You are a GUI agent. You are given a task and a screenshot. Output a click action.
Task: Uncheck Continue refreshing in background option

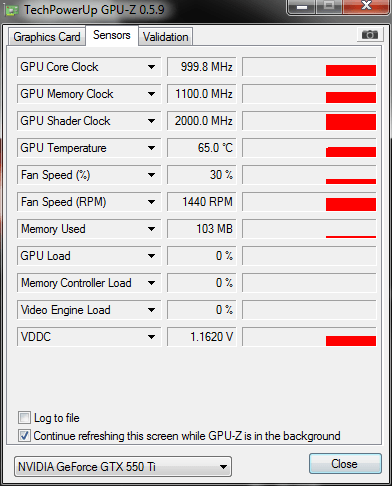(24, 436)
